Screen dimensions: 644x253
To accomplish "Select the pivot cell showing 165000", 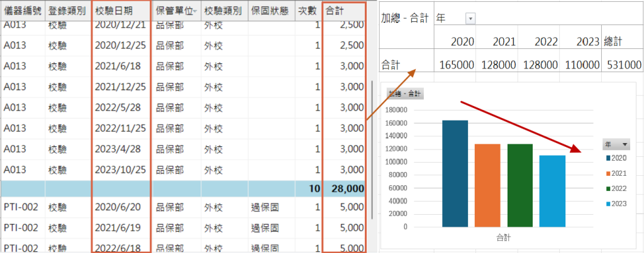I will click(x=456, y=64).
